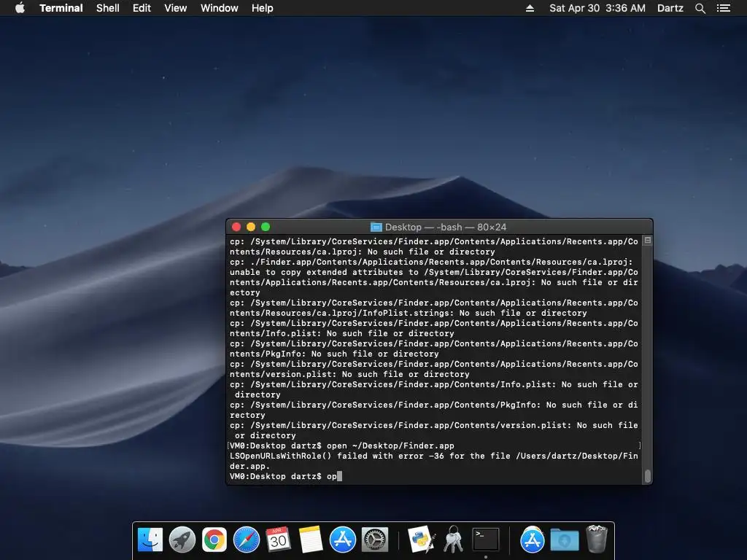Click the Desktop folder proxy icon in title bar
Screen dimensions: 747x560
click(376, 227)
